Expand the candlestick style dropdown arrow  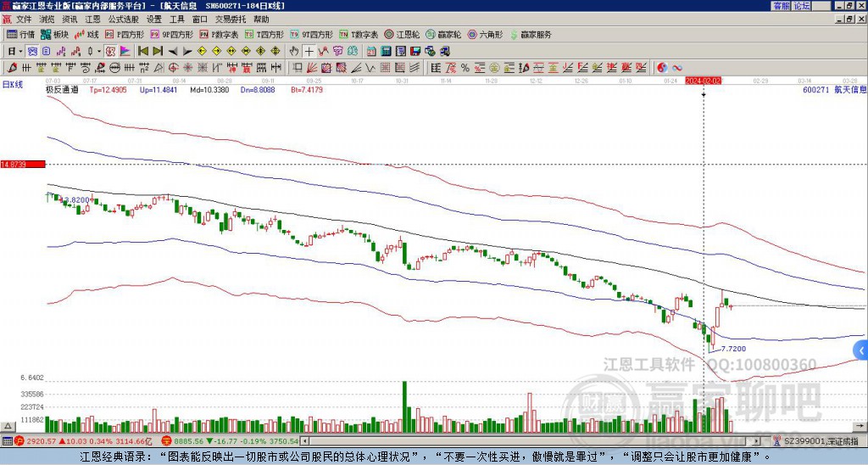click(x=99, y=52)
